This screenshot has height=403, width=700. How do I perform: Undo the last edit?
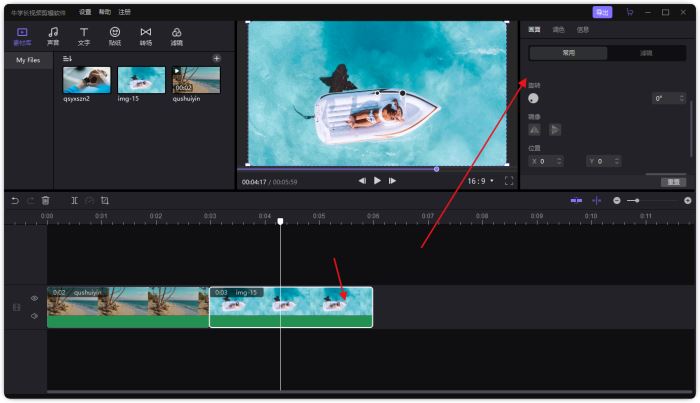pyautogui.click(x=15, y=201)
